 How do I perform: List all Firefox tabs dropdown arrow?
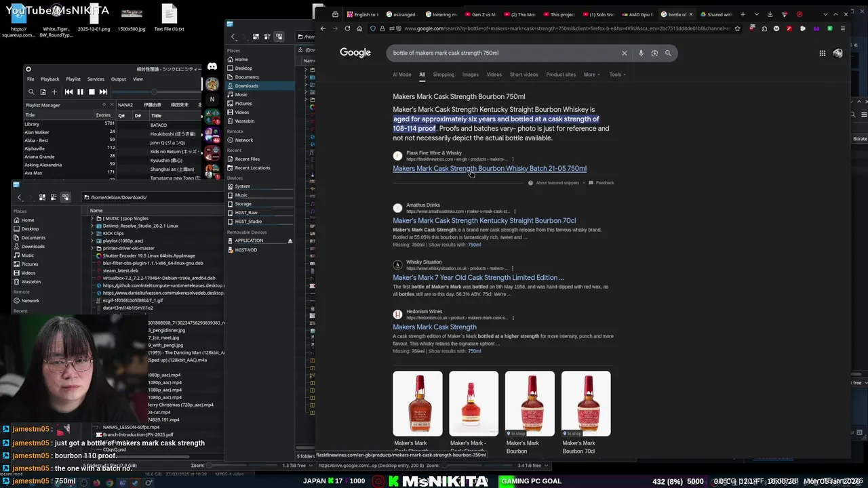[756, 14]
